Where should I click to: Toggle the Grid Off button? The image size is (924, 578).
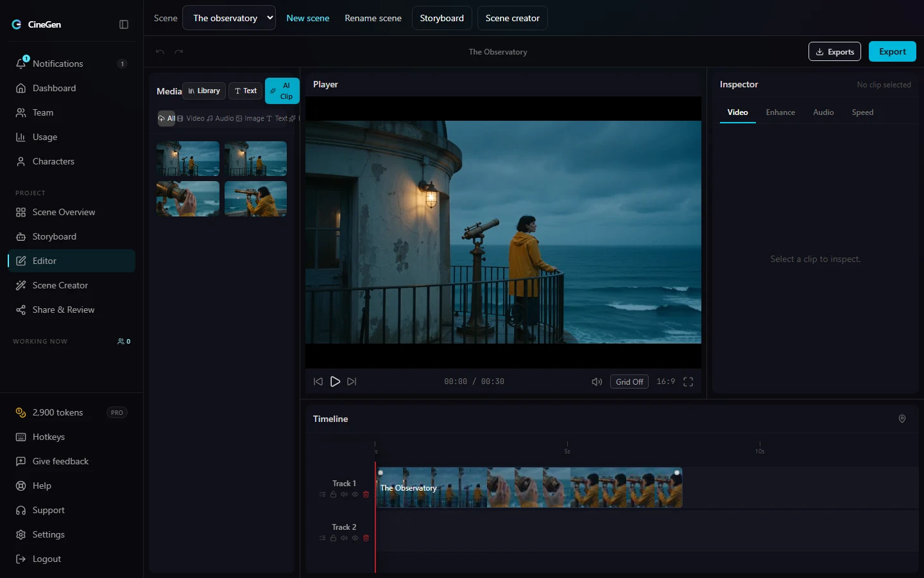(x=629, y=382)
